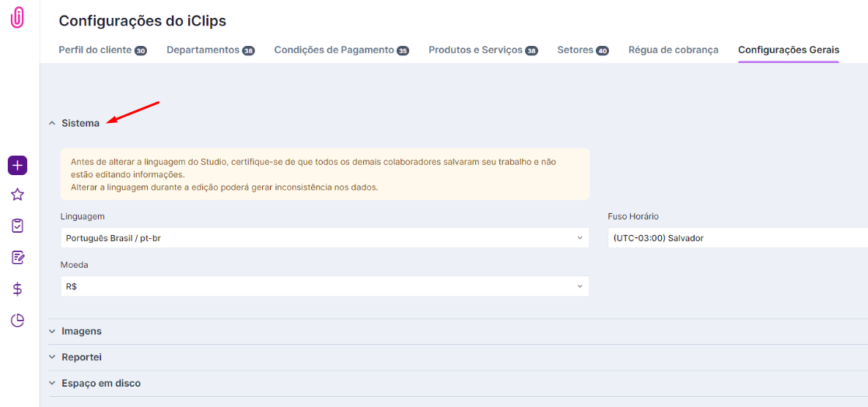Click the purple plus add button

pyautogui.click(x=17, y=165)
